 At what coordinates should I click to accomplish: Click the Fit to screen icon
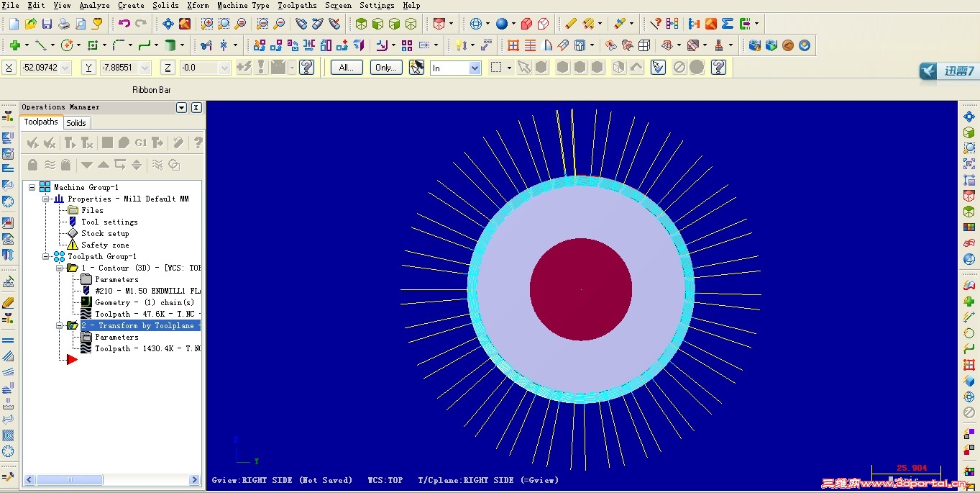(168, 24)
